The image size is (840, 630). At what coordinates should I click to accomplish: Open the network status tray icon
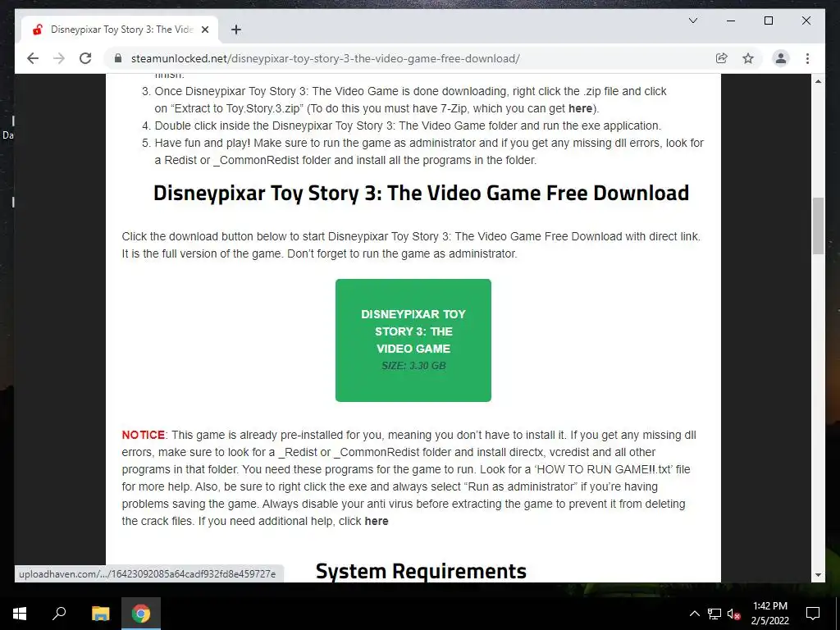714,614
